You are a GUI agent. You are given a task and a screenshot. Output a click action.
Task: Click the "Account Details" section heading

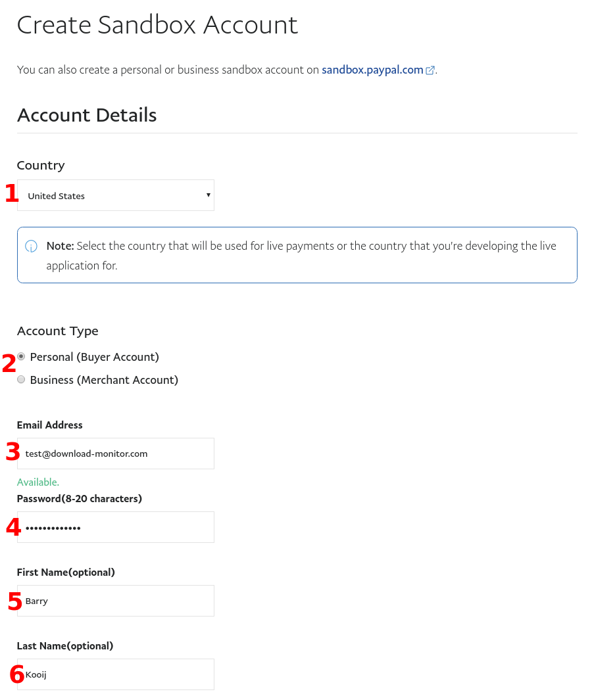point(87,115)
